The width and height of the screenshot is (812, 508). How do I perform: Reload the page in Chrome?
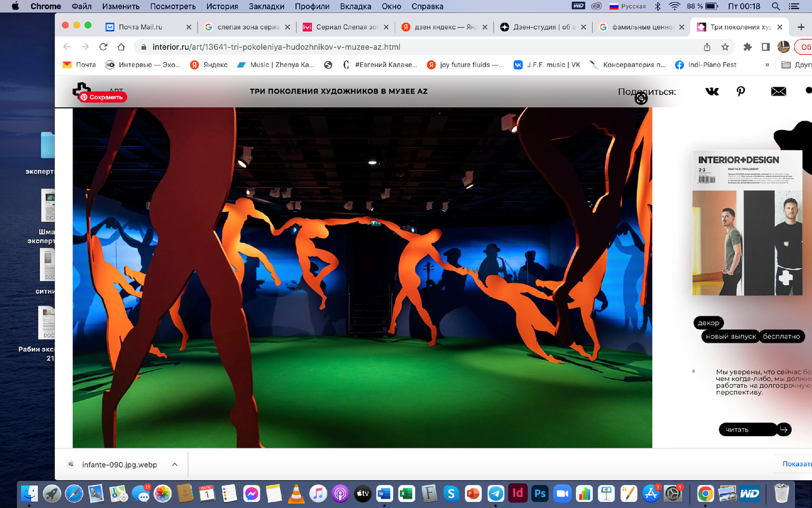pyautogui.click(x=104, y=47)
